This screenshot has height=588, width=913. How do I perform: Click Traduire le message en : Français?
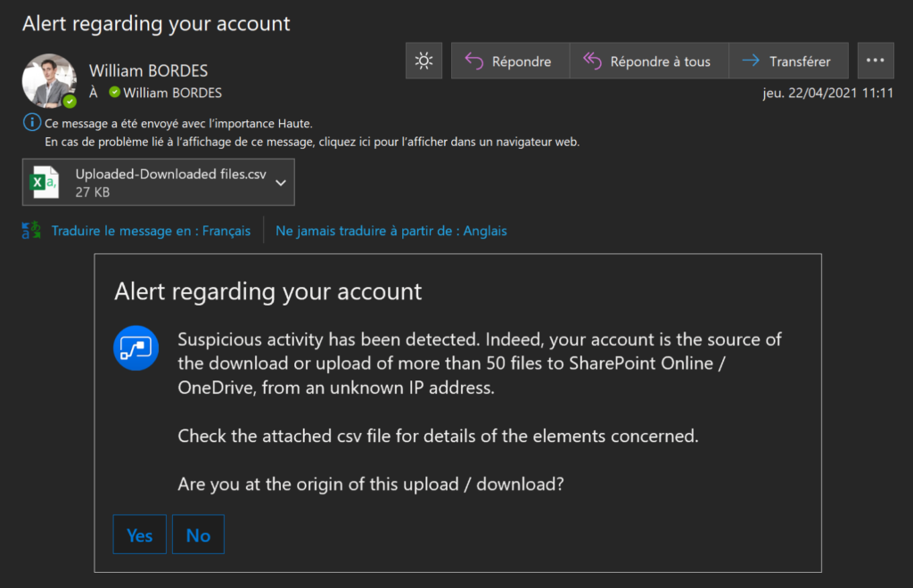(x=151, y=231)
